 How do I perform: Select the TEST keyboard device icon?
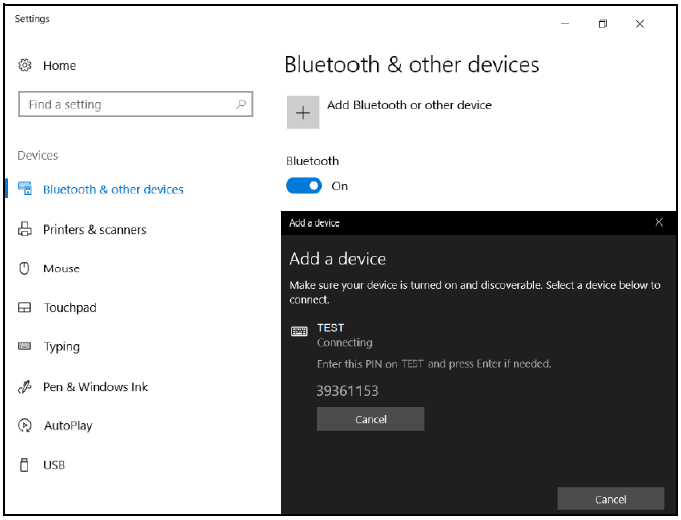[x=299, y=331]
